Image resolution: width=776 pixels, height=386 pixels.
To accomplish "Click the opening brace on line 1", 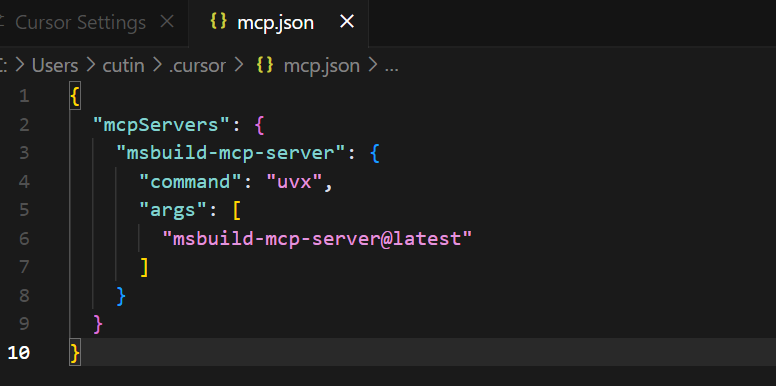I will [75, 96].
